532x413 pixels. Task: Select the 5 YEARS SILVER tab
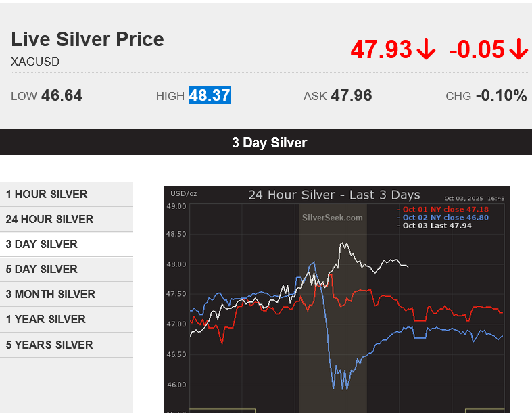[x=49, y=345]
